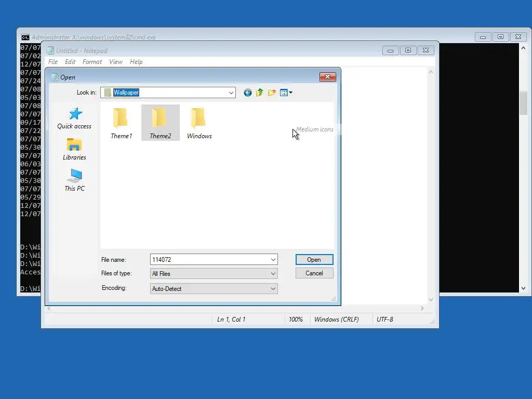Click the Windows (CRLF) status entry

(336, 320)
